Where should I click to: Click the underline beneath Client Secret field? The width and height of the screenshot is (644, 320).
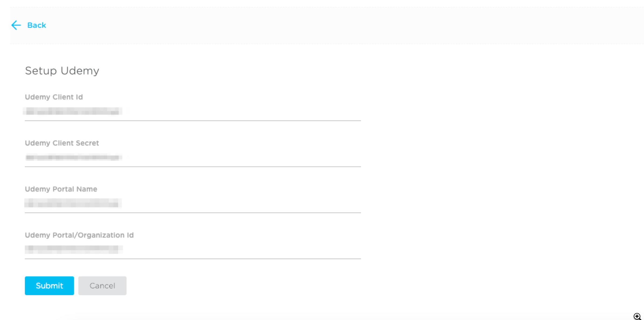193,167
